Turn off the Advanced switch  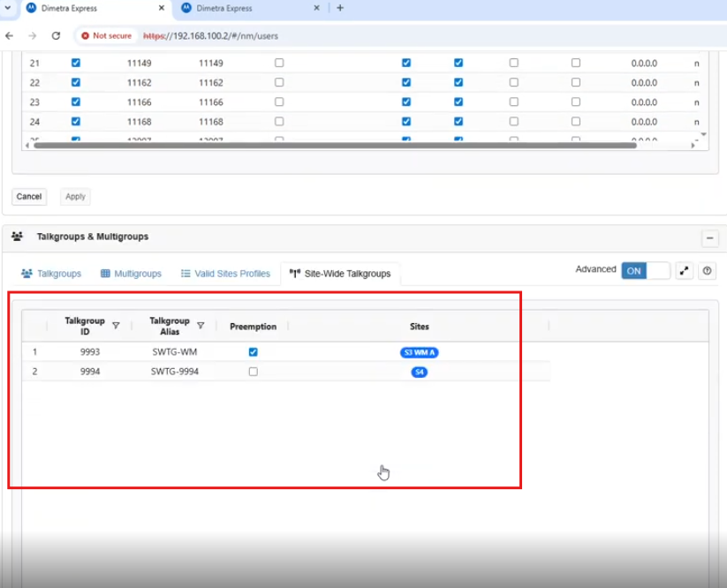point(646,270)
